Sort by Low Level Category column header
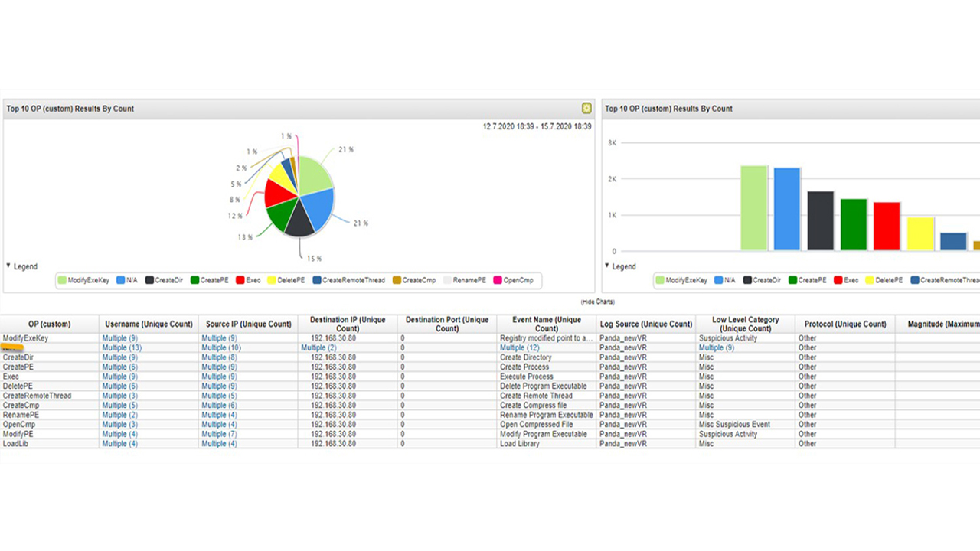The width and height of the screenshot is (980, 551). click(x=746, y=324)
